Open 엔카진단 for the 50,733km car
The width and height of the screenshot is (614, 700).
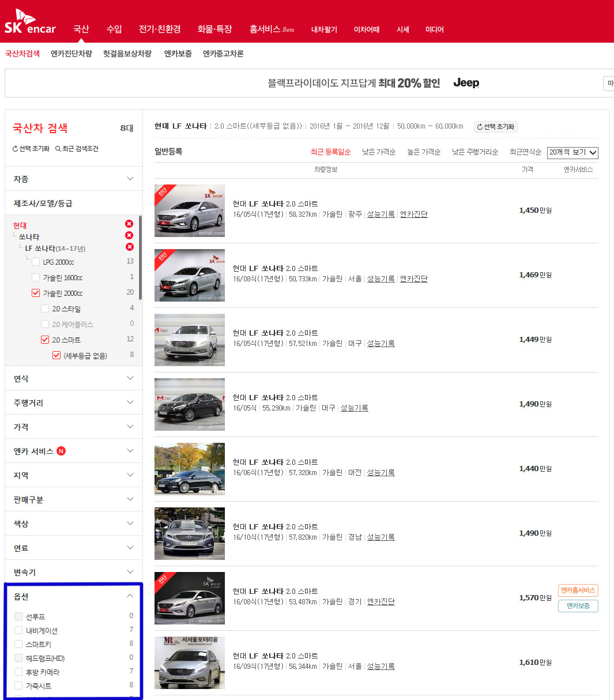(414, 279)
